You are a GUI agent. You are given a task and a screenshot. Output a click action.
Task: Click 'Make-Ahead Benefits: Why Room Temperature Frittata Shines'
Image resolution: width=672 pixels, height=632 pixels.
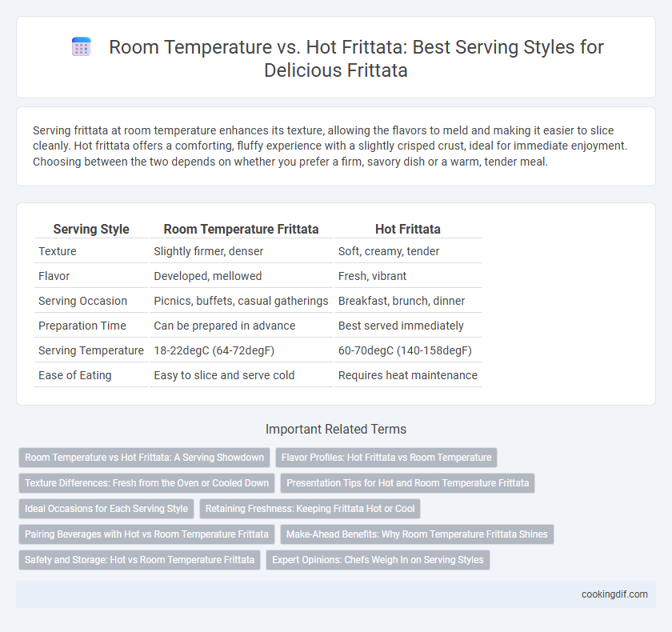pos(417,534)
